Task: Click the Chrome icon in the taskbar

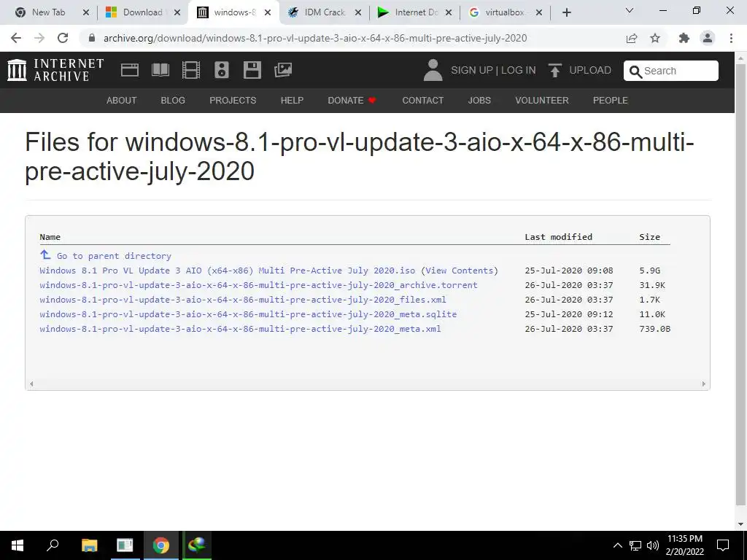Action: (x=160, y=545)
